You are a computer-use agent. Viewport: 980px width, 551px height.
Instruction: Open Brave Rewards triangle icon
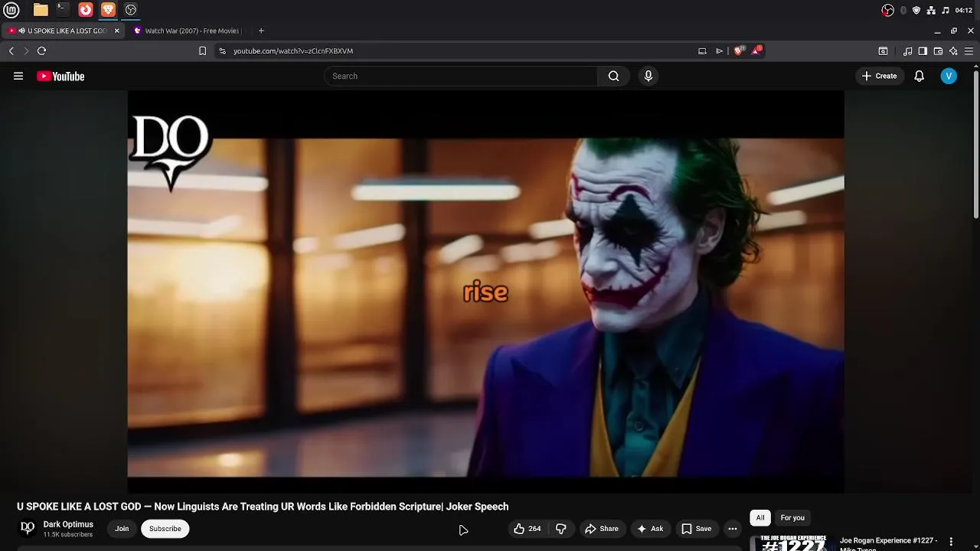tap(757, 51)
